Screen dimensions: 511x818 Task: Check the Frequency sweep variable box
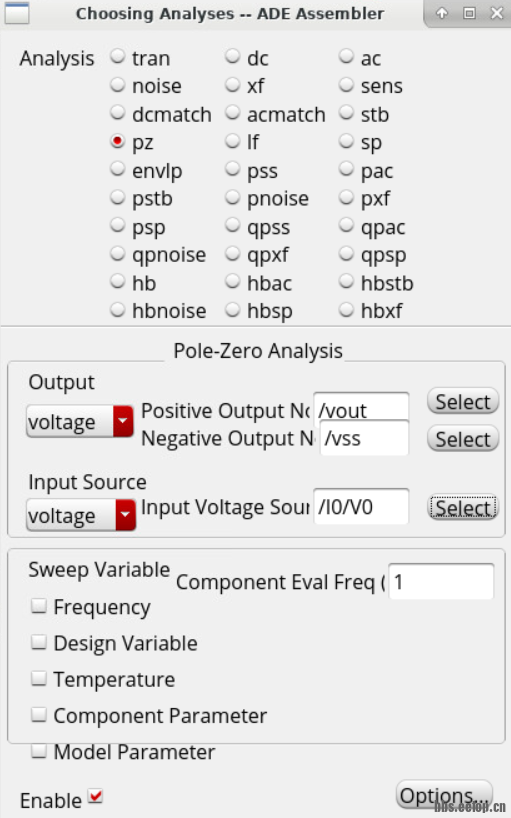click(39, 606)
